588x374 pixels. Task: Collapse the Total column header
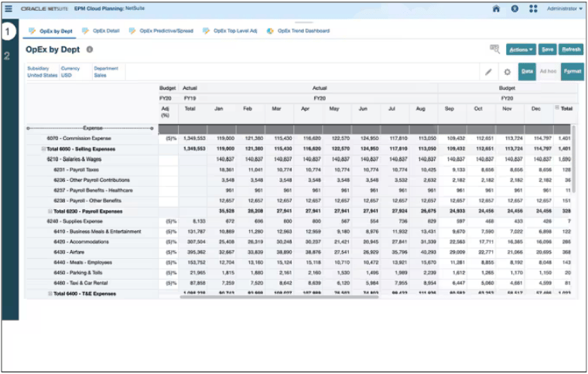557,107
